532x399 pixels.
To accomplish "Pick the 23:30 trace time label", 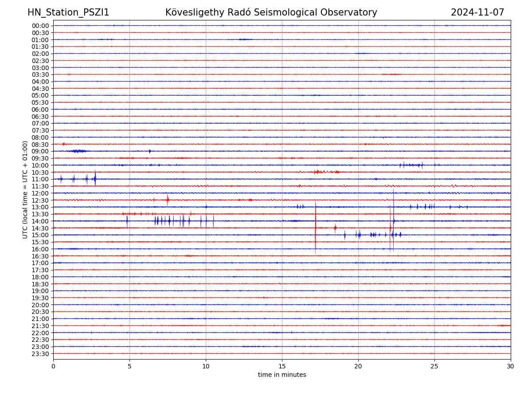I will [x=40, y=354].
